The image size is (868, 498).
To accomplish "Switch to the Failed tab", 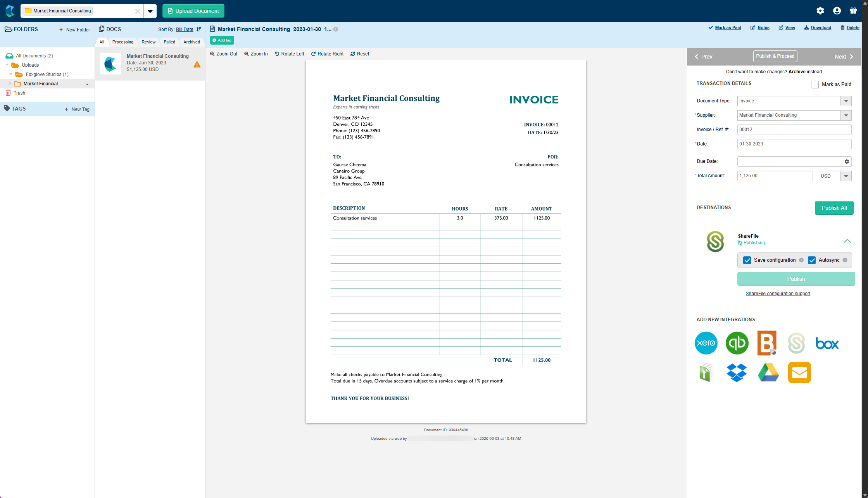I will (169, 42).
